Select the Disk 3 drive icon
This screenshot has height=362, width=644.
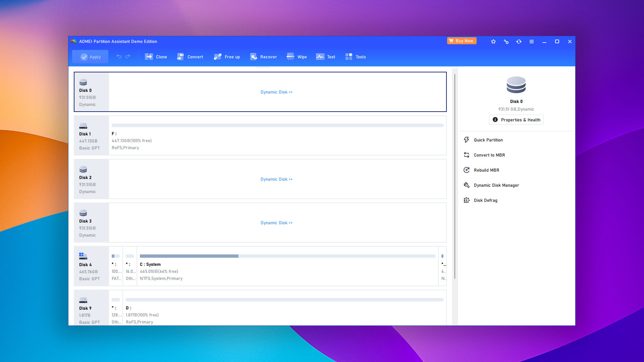(83, 213)
